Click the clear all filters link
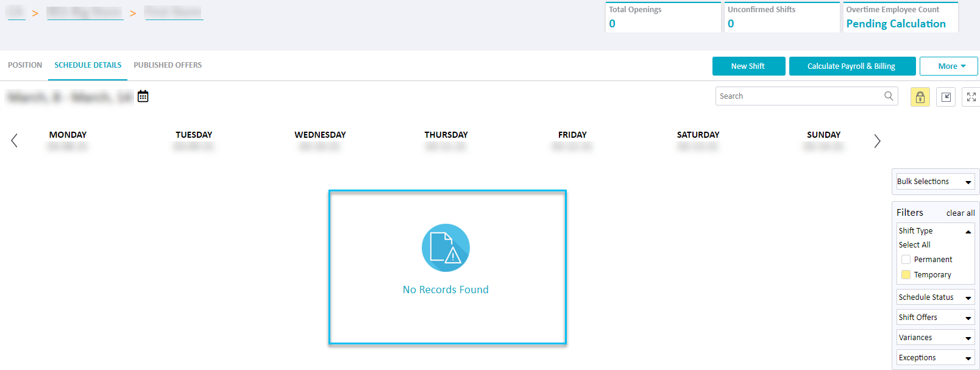Screen dimensions: 980x370 tap(960, 213)
